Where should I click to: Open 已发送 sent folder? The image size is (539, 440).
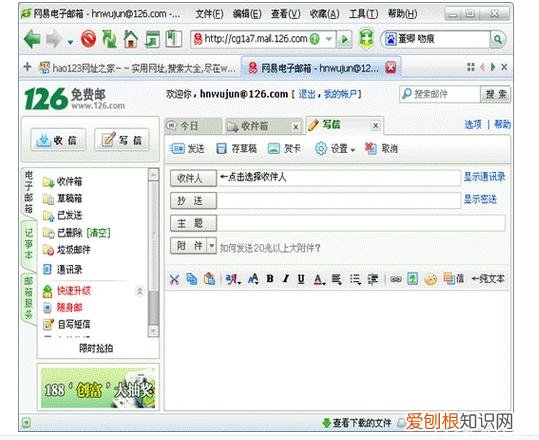click(62, 215)
